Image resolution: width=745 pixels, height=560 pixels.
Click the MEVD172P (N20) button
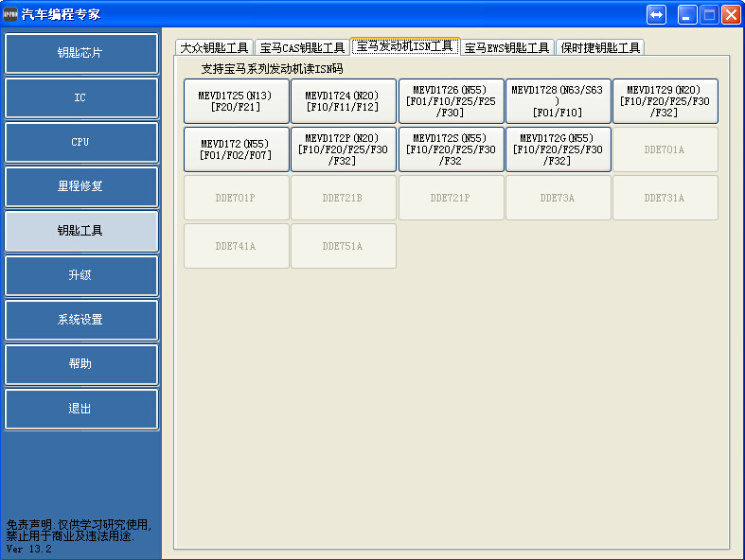343,149
